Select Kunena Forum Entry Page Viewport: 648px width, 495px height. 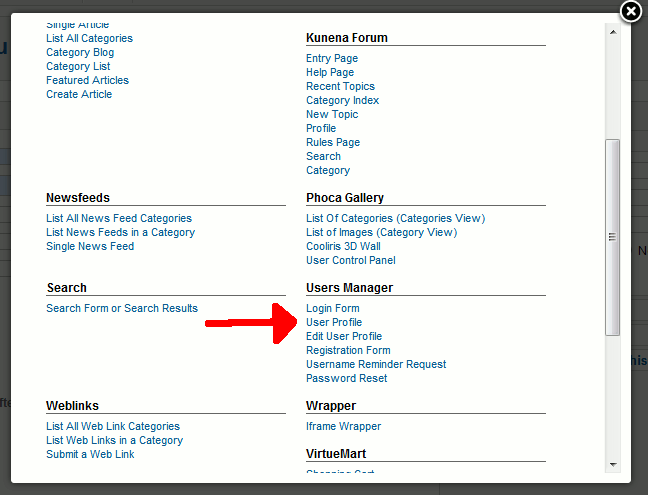coord(332,58)
